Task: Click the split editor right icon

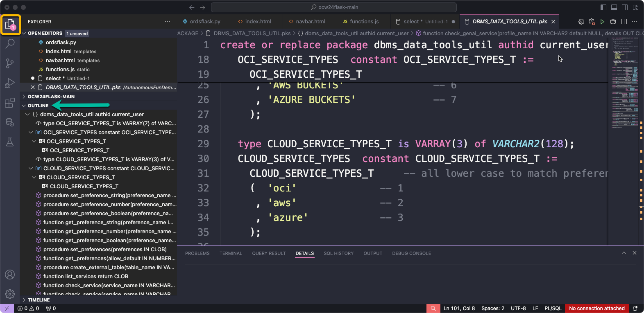Action: (x=624, y=22)
